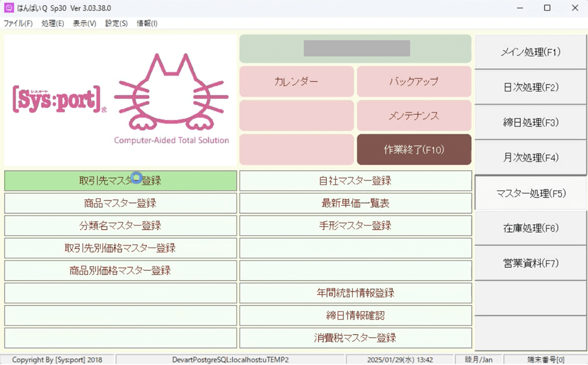Click the カレンダー button

[296, 81]
